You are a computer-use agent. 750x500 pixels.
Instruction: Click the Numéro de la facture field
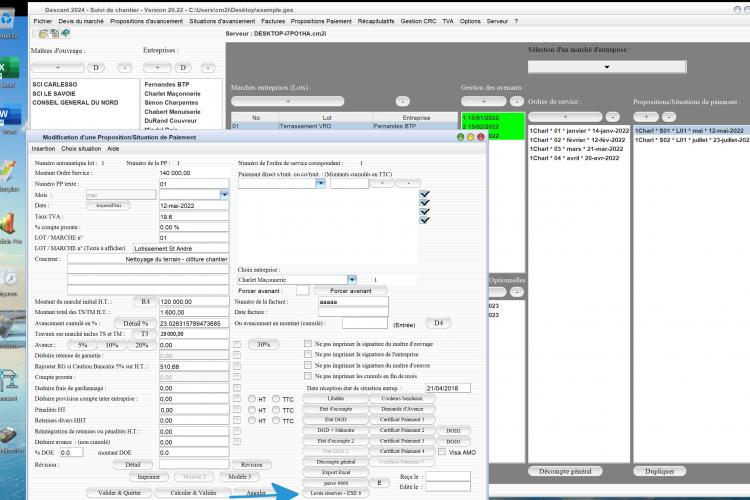tap(353, 301)
